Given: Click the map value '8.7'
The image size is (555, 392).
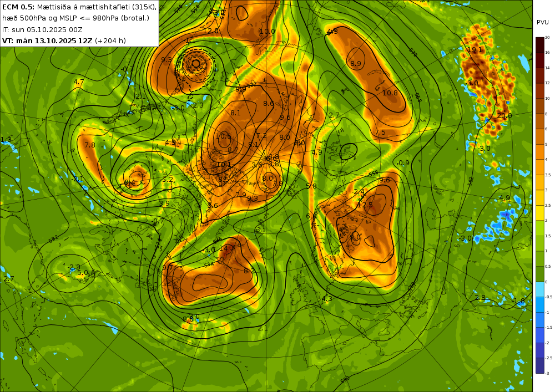Looking at the screenshot, I should (x=233, y=150).
